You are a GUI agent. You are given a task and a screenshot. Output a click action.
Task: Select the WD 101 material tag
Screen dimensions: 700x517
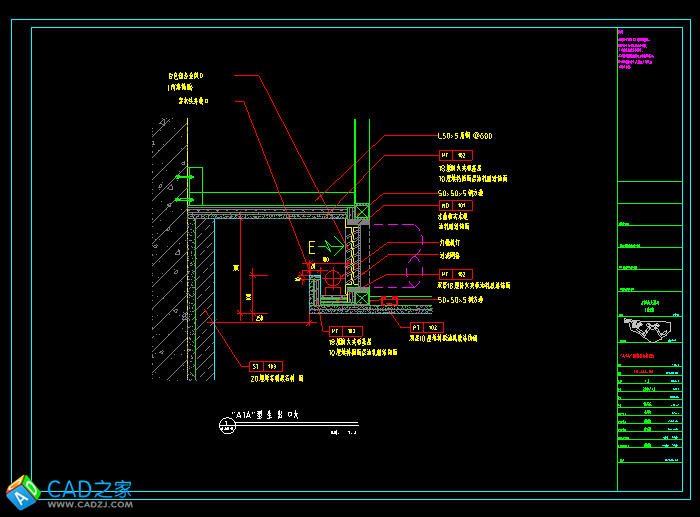click(x=455, y=205)
